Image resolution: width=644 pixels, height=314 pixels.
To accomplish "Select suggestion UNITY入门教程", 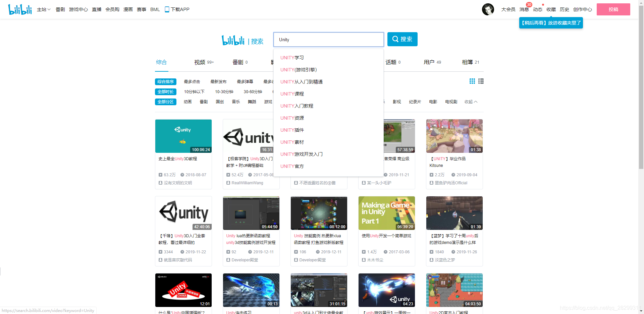I will (x=328, y=106).
